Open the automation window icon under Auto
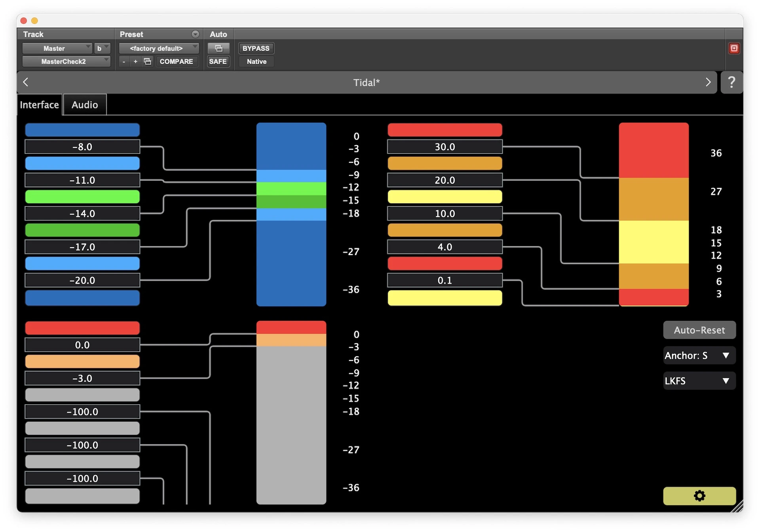 pyautogui.click(x=218, y=48)
